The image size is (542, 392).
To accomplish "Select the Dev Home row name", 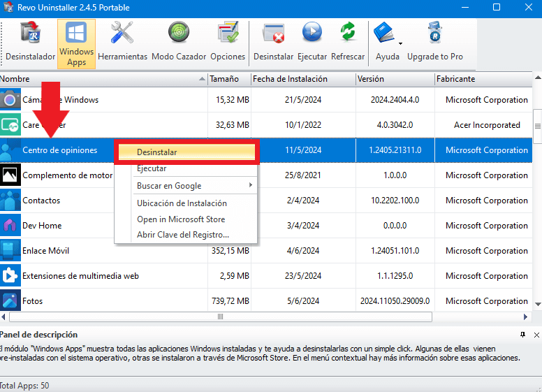I will 42,226.
